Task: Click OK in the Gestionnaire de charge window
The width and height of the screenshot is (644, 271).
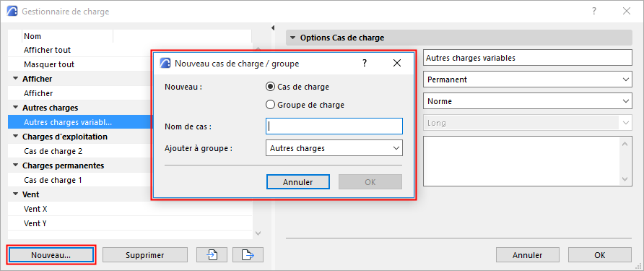Action: 600,255
